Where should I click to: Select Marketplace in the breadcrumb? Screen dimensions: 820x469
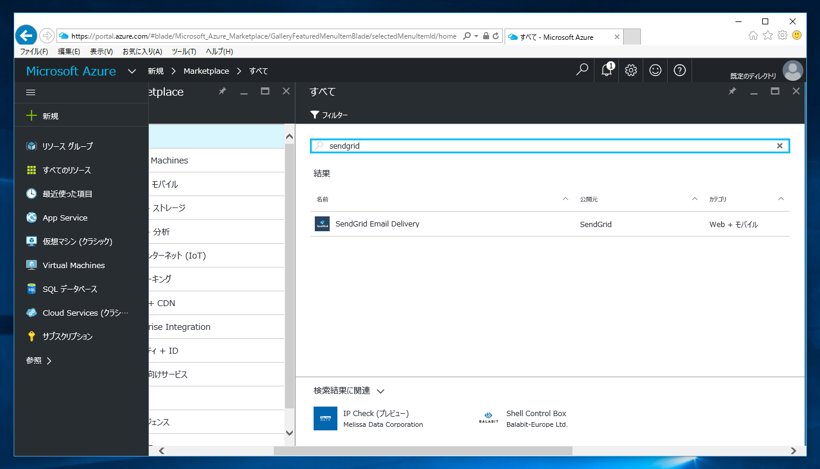click(206, 72)
